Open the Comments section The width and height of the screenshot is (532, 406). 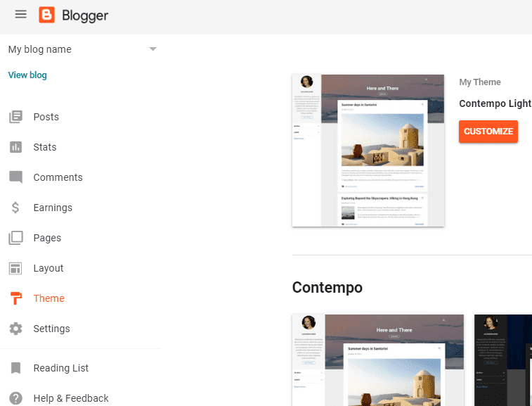click(58, 177)
